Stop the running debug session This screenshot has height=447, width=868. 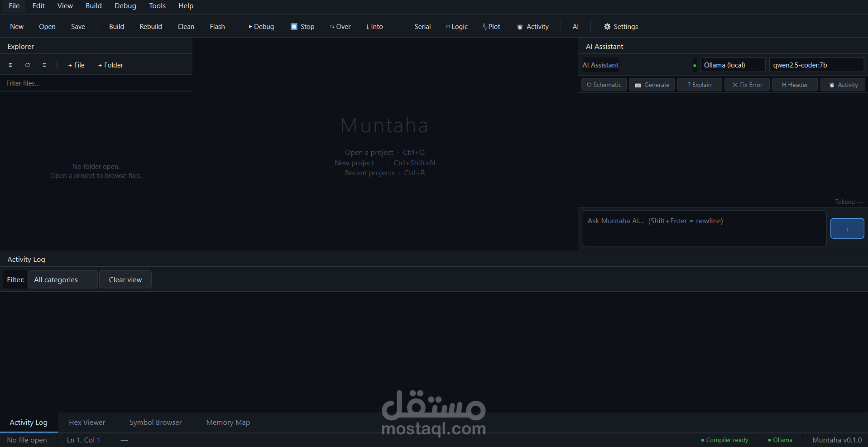click(302, 27)
